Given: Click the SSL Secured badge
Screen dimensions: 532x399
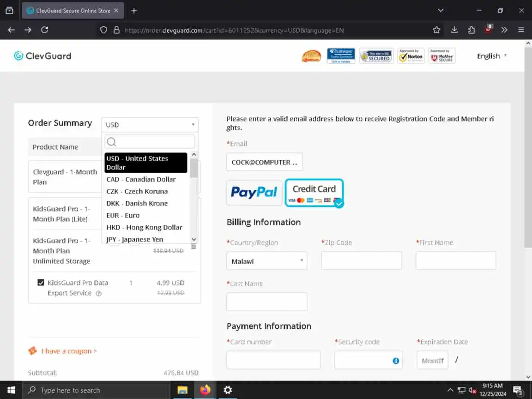Looking at the screenshot, I should click(x=376, y=56).
